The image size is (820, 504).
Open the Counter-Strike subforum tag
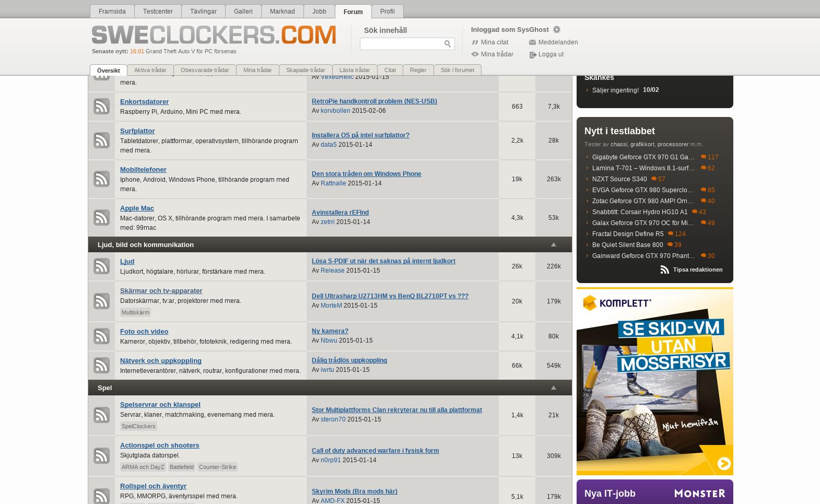coord(217,467)
